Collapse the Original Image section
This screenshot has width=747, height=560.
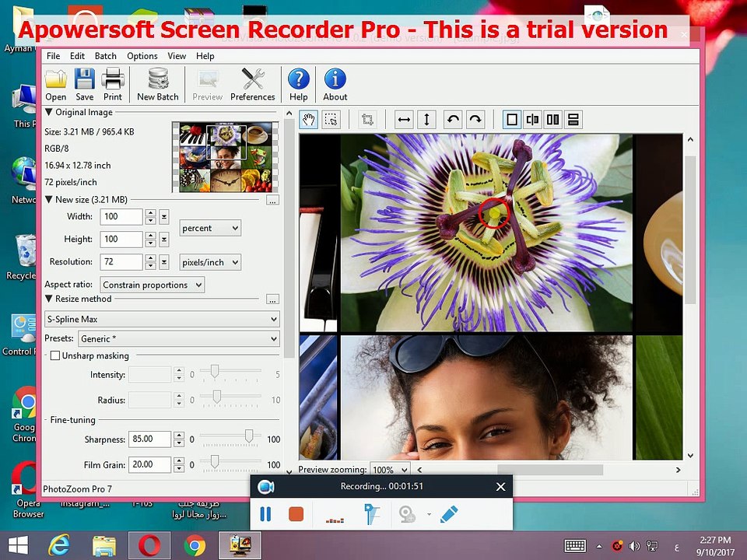coord(48,112)
